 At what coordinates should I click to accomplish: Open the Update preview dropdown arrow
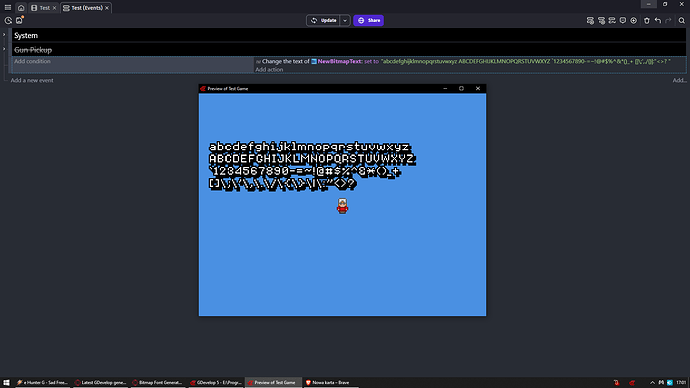click(345, 20)
